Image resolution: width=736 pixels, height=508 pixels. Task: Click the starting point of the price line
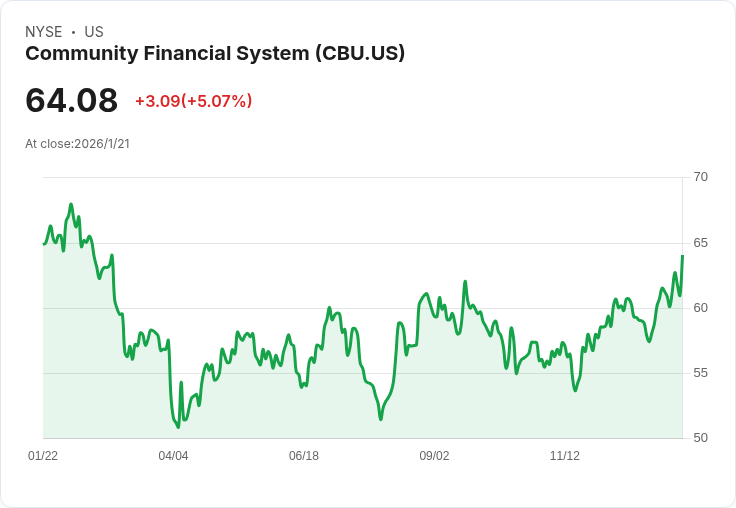pos(44,244)
